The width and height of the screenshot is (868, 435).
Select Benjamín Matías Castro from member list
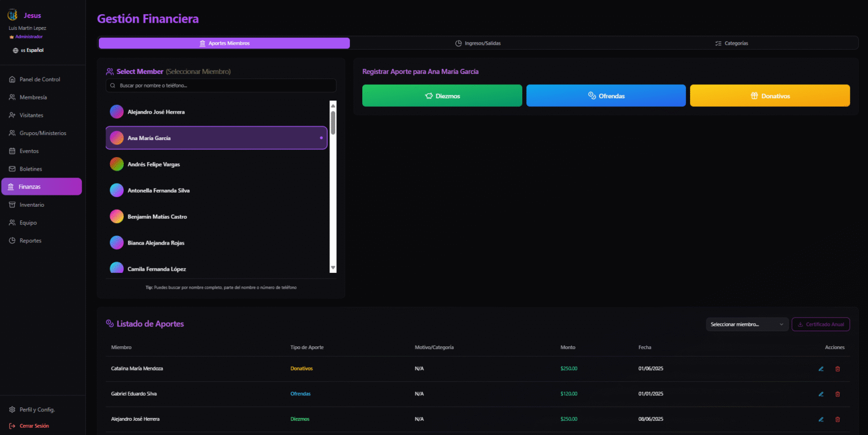coord(157,217)
